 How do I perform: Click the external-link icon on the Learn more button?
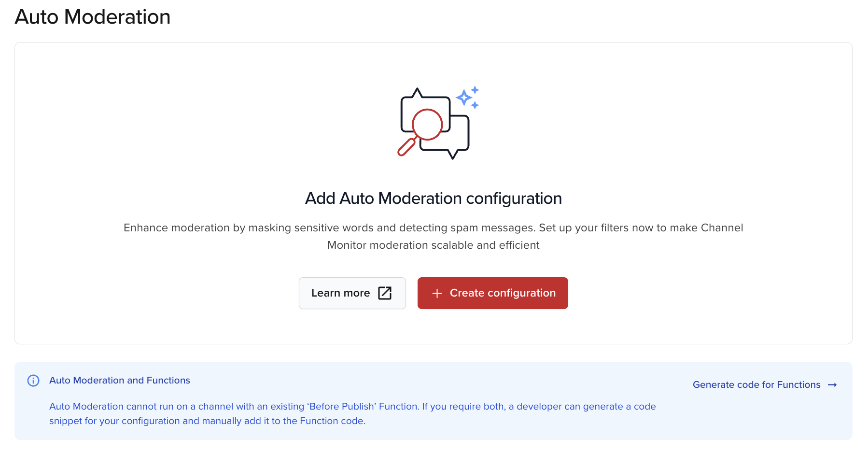(x=385, y=293)
